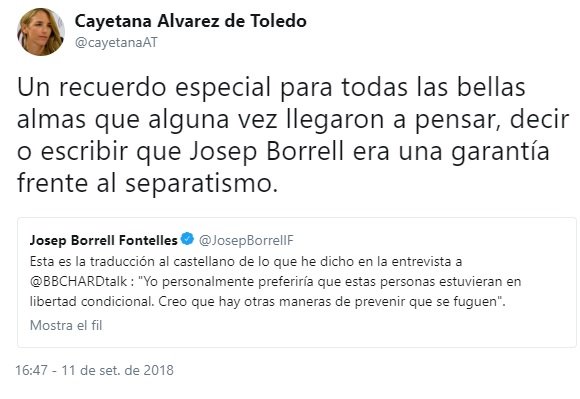Click the word garantía in the tweet

click(500, 152)
